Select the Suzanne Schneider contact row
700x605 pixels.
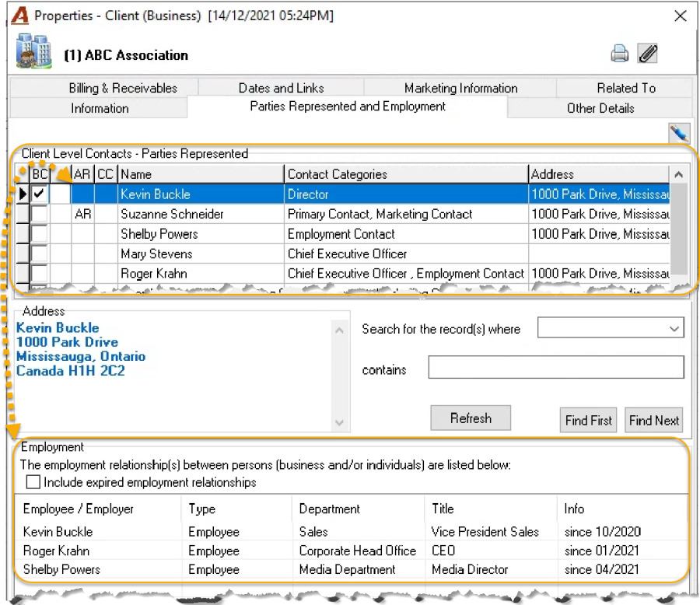coord(342,214)
